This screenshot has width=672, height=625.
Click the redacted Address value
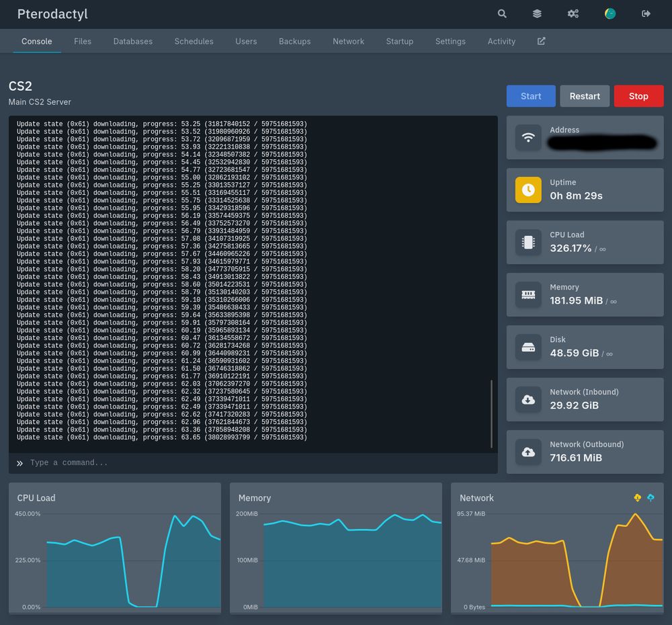602,142
